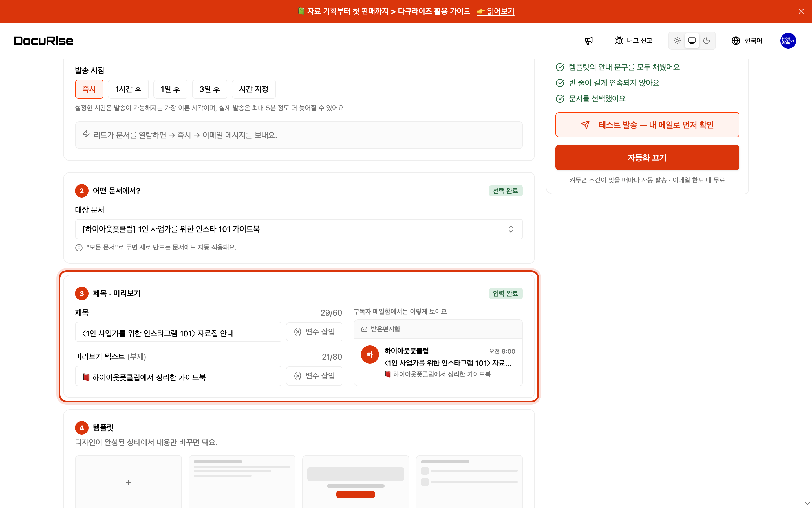
Task: Open the 대상 문서 document dropdown
Action: coord(299,229)
